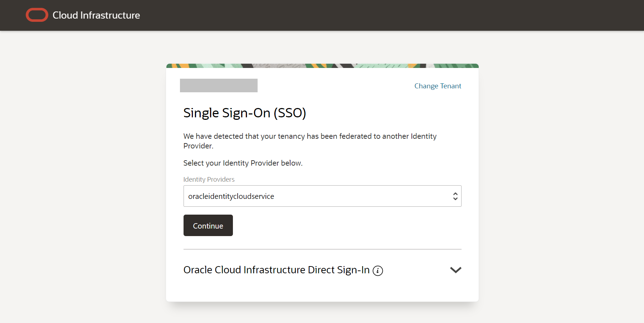Click the grayed-out tenant name box
Screen dimensions: 644x323
[x=219, y=85]
